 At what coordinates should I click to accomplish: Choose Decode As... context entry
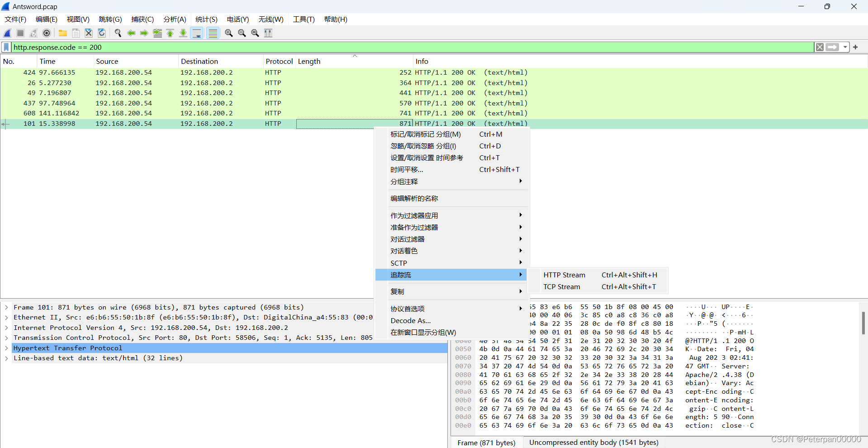click(452, 321)
